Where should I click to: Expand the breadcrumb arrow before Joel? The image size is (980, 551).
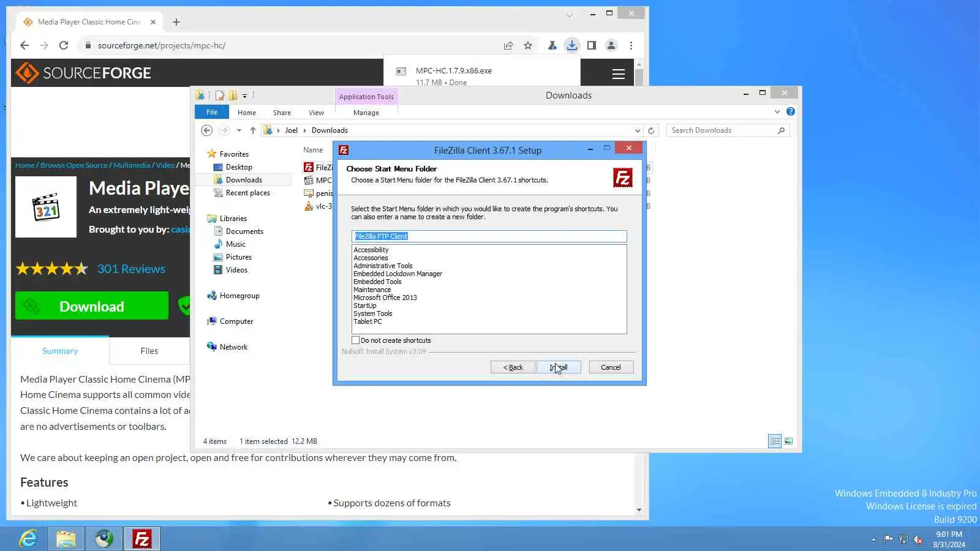tap(279, 130)
